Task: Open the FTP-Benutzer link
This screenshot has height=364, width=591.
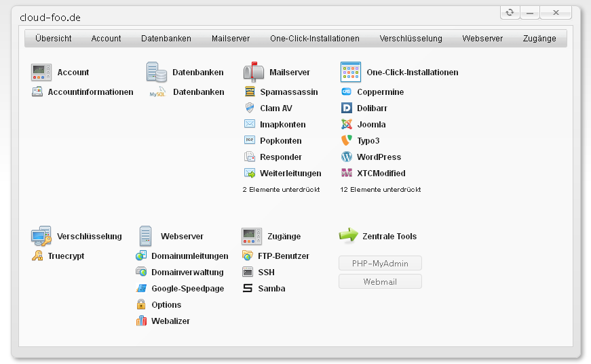Action: [284, 256]
